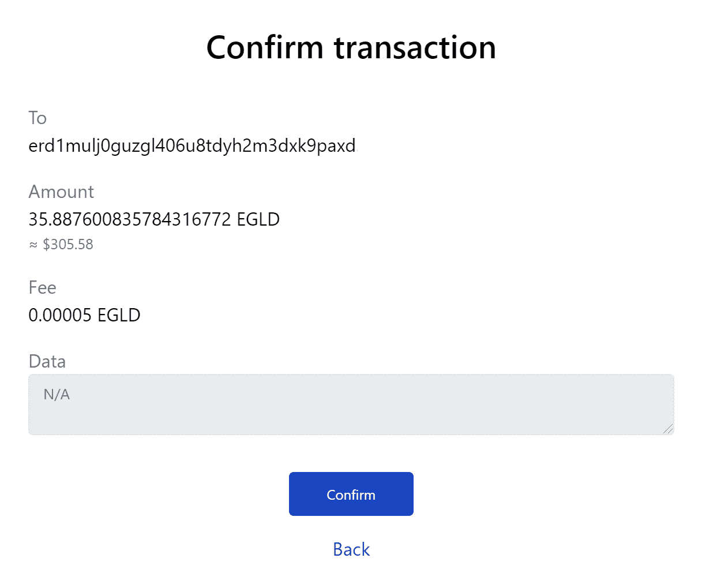This screenshot has width=702, height=588.
Task: Click the "To" field label
Action: coord(37,118)
